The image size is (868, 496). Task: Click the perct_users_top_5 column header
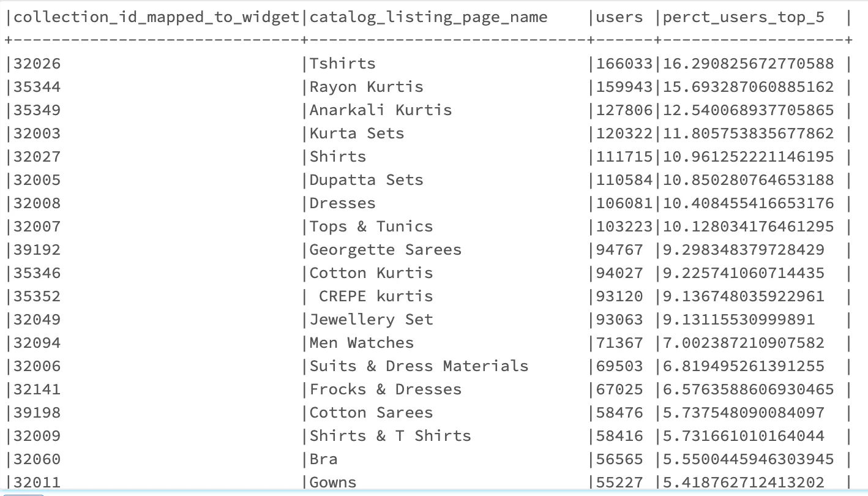click(744, 17)
